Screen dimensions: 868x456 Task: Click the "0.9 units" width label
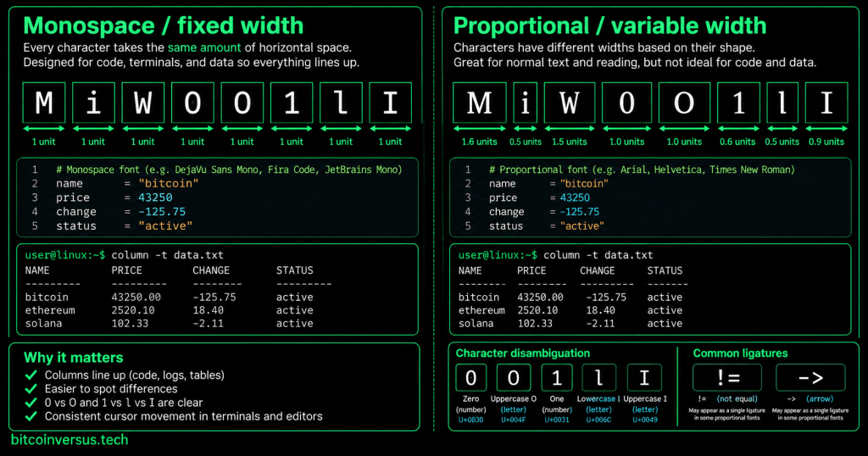(826, 142)
